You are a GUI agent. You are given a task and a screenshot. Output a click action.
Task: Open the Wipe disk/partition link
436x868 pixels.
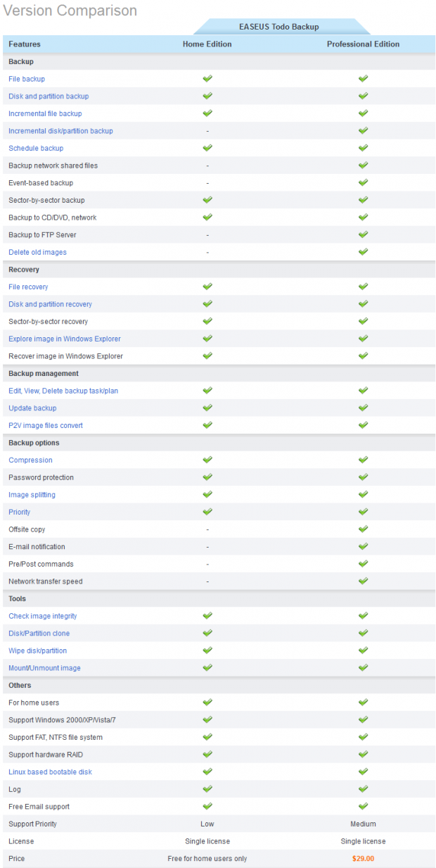click(38, 650)
